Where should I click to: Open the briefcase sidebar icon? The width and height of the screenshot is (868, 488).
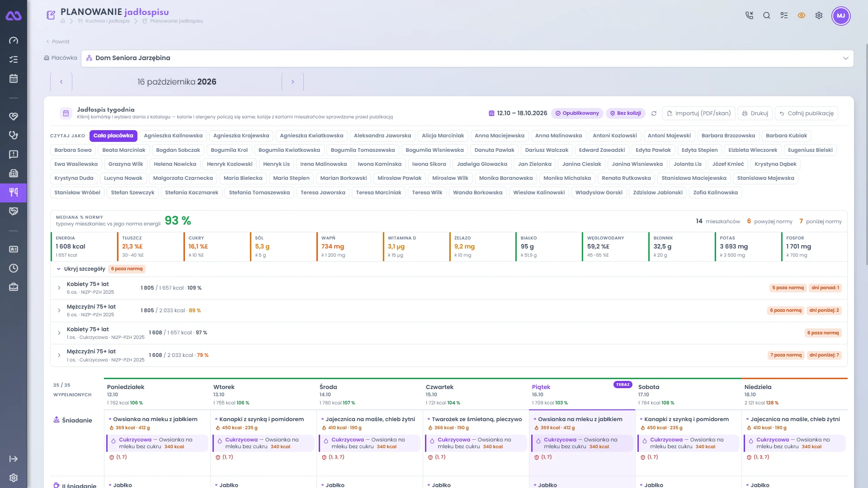(x=14, y=287)
